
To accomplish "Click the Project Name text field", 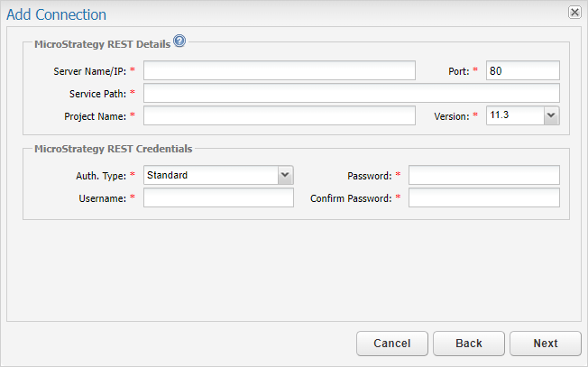I will (280, 115).
